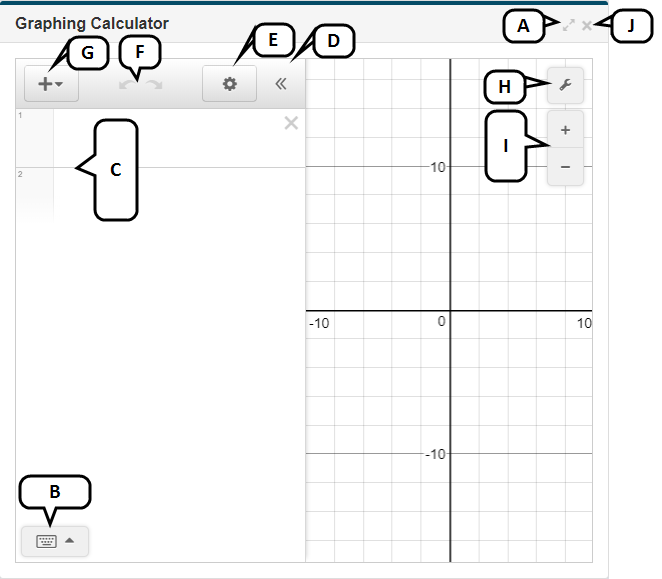Delete expression 1 with the X
This screenshot has width=662, height=579.
pyautogui.click(x=291, y=123)
